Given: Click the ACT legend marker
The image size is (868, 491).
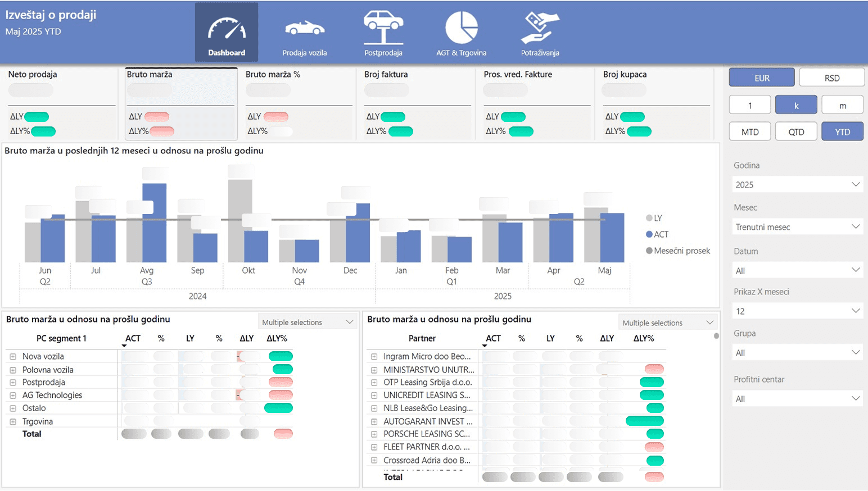Looking at the screenshot, I should [649, 234].
